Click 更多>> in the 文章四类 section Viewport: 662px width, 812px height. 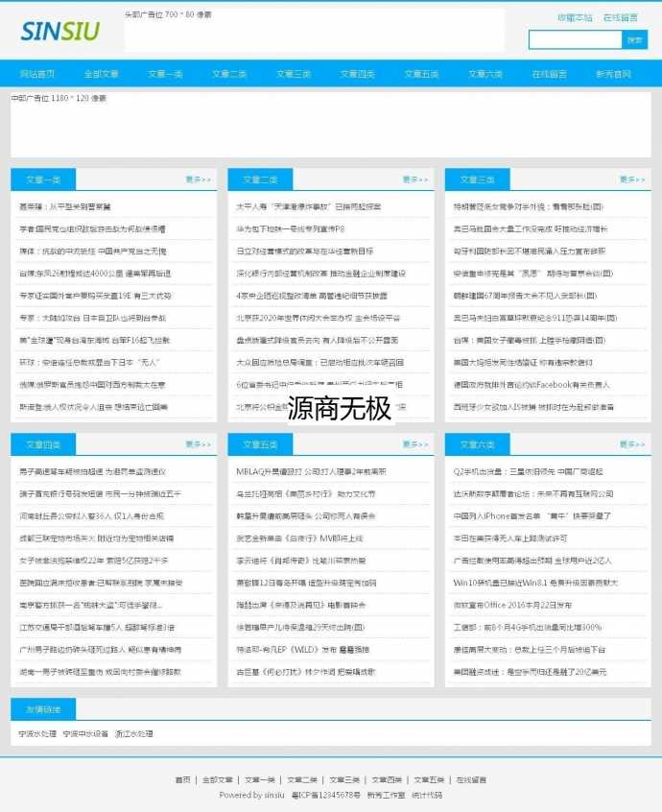tap(199, 444)
